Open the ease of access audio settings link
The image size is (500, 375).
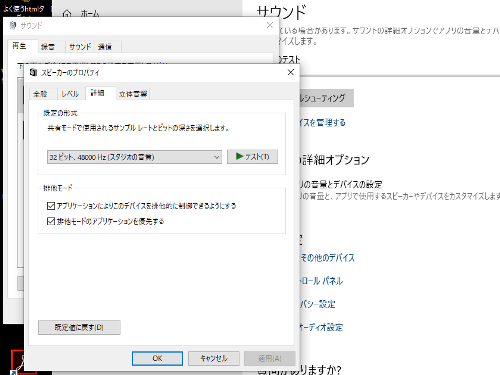321,327
